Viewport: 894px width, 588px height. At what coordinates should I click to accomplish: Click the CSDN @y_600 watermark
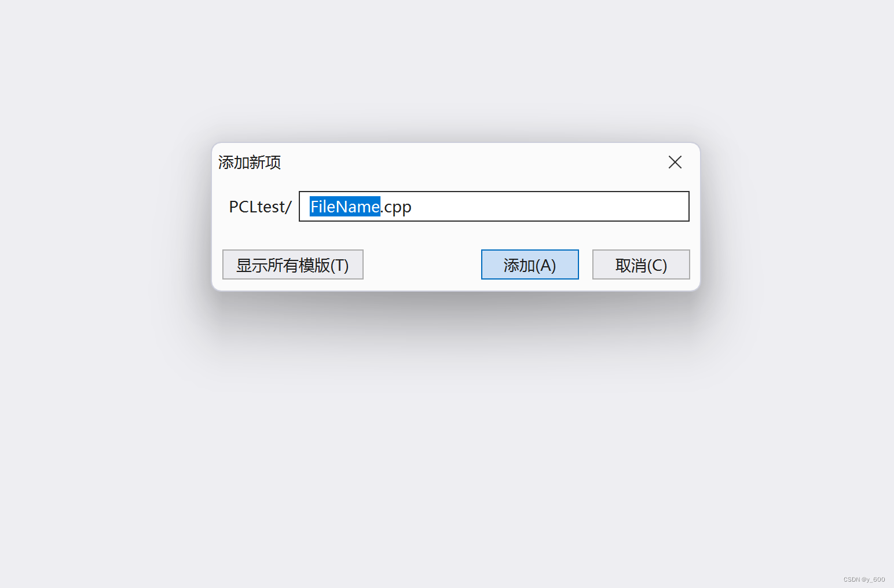864,579
